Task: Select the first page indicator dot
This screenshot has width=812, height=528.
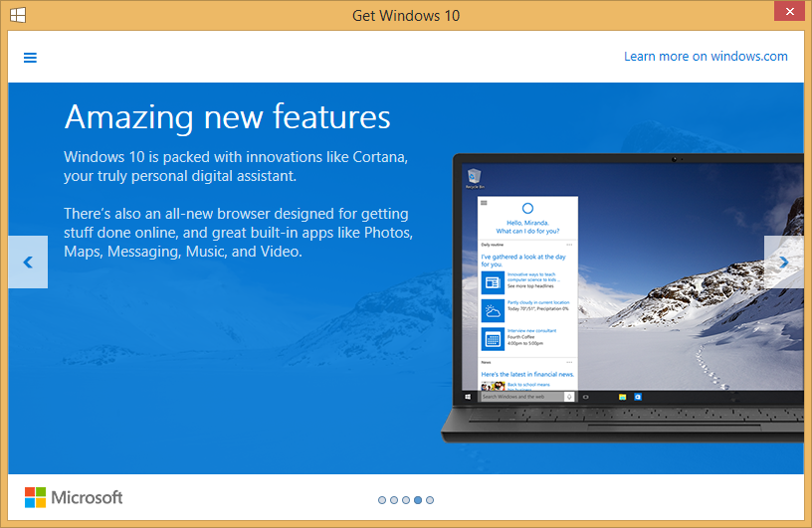Action: point(382,500)
